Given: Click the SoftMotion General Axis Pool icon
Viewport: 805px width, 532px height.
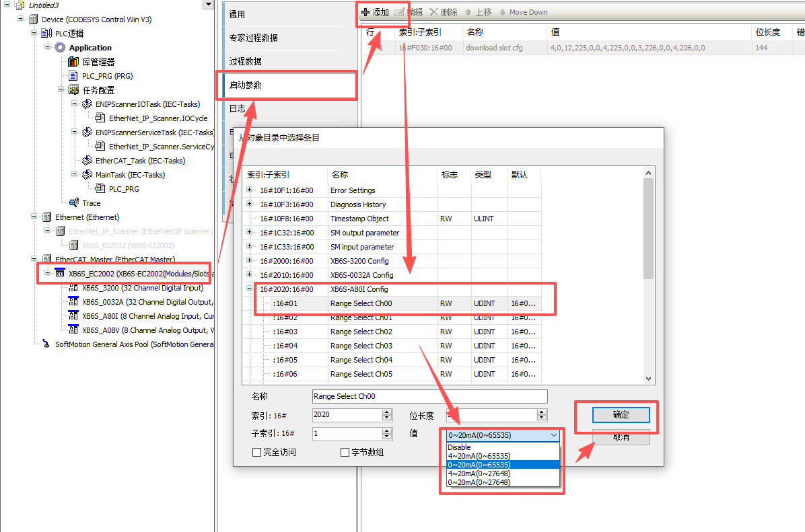Looking at the screenshot, I should point(46,344).
